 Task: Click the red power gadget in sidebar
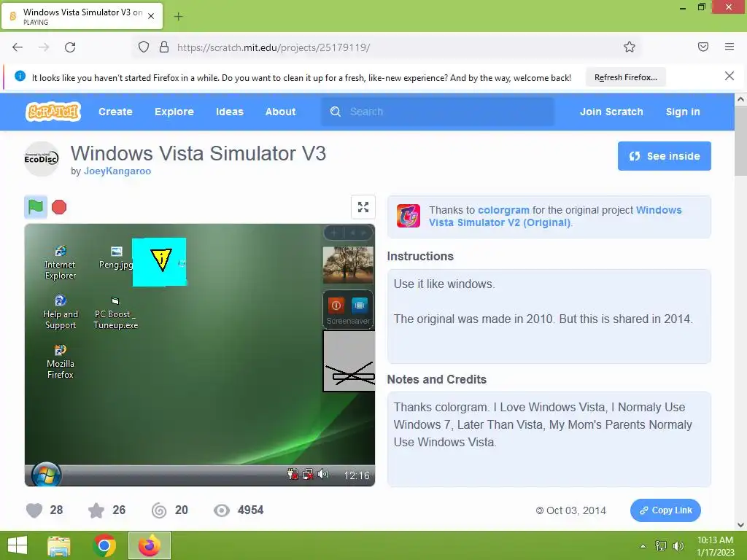(336, 306)
